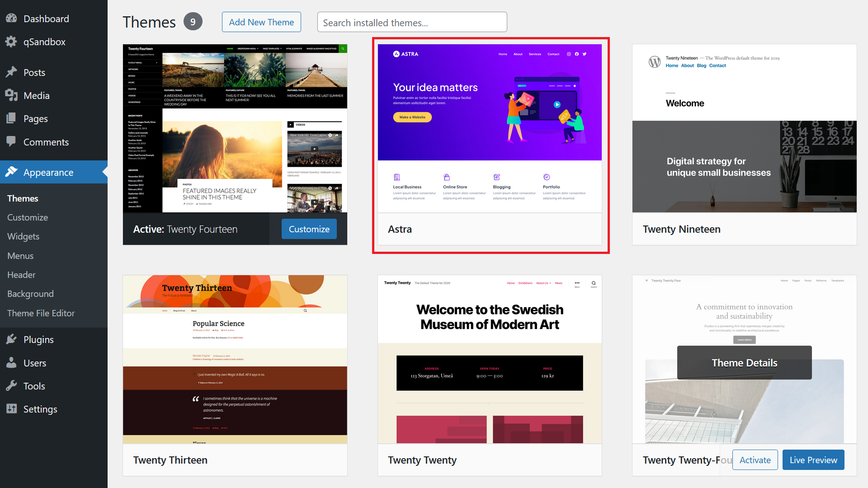Click the Settings sliders icon
This screenshot has height=488, width=868.
tap(11, 409)
